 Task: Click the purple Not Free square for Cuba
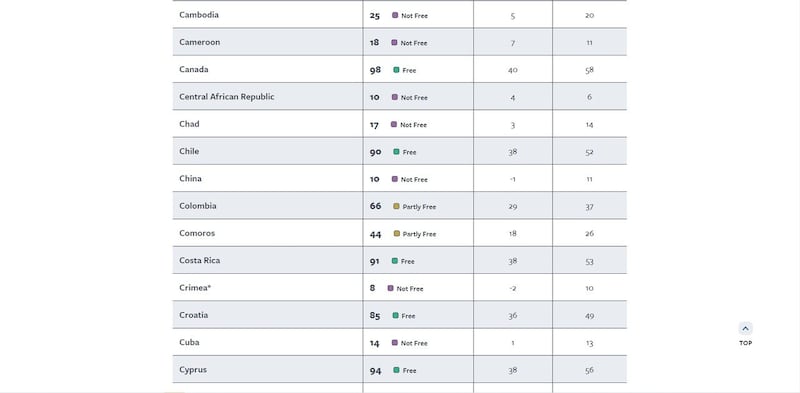pyautogui.click(x=394, y=342)
